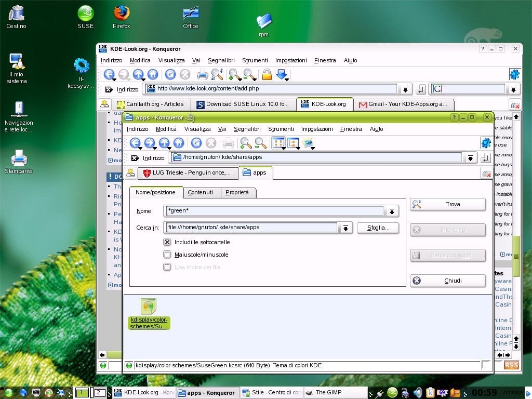532x399 pixels.
Task: Launch Firefox from the desktop
Action: coord(122,17)
